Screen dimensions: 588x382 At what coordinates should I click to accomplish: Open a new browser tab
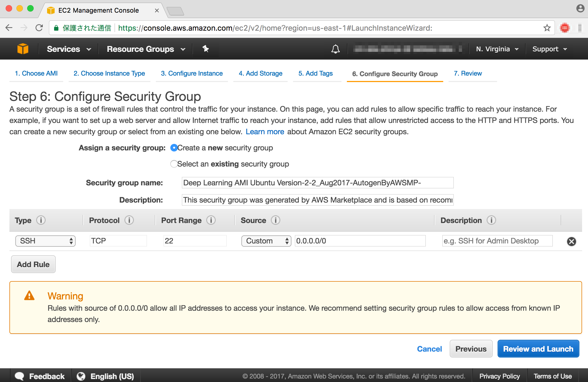pos(175,11)
